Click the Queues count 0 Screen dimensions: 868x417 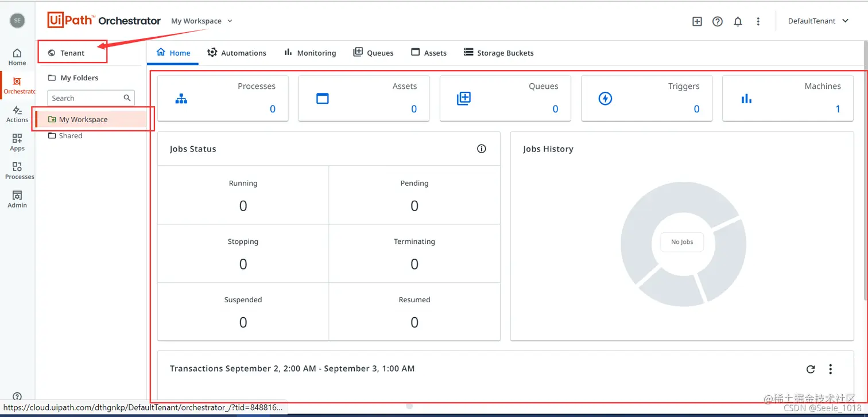point(555,109)
